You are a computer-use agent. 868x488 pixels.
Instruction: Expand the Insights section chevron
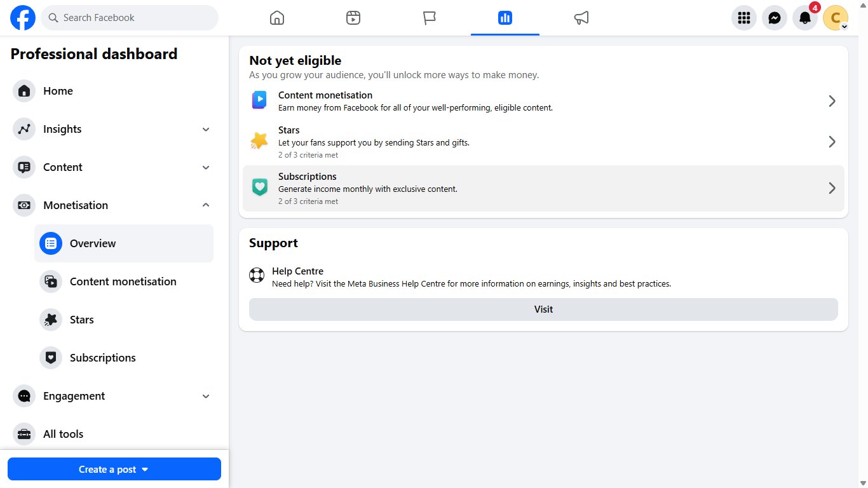click(206, 129)
